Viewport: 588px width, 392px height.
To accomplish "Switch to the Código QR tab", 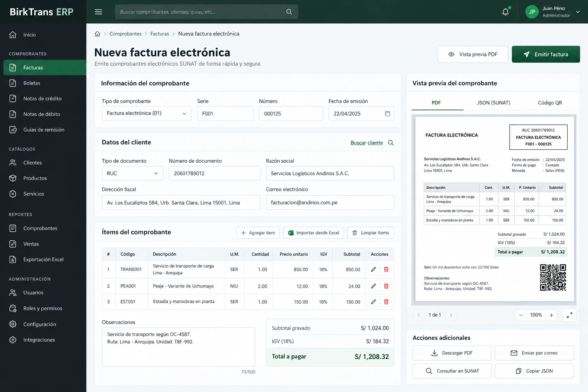I will click(550, 103).
